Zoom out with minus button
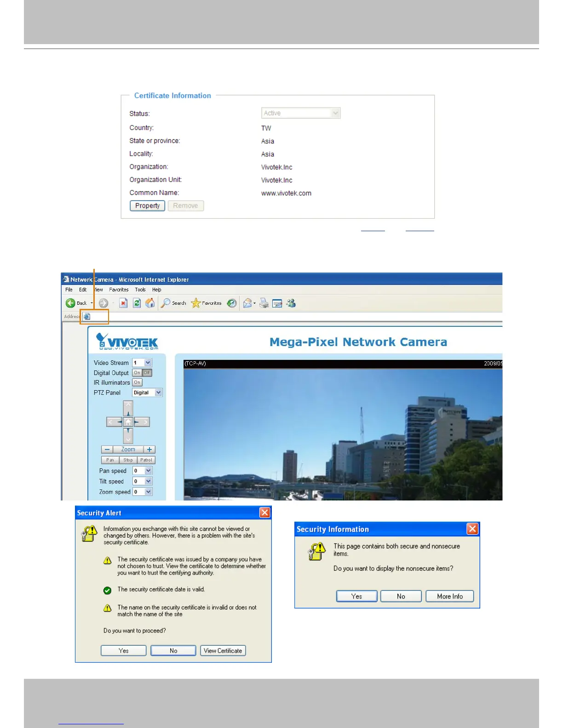The height and width of the screenshot is (728, 563). [x=107, y=449]
